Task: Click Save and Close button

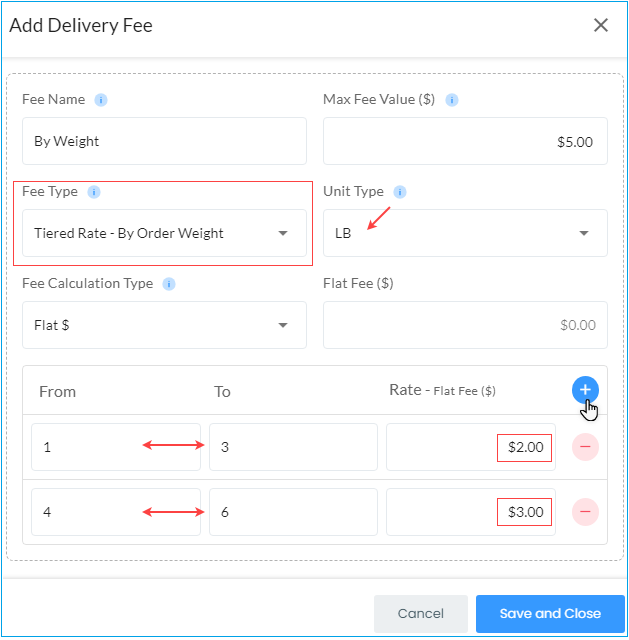Action: (550, 613)
